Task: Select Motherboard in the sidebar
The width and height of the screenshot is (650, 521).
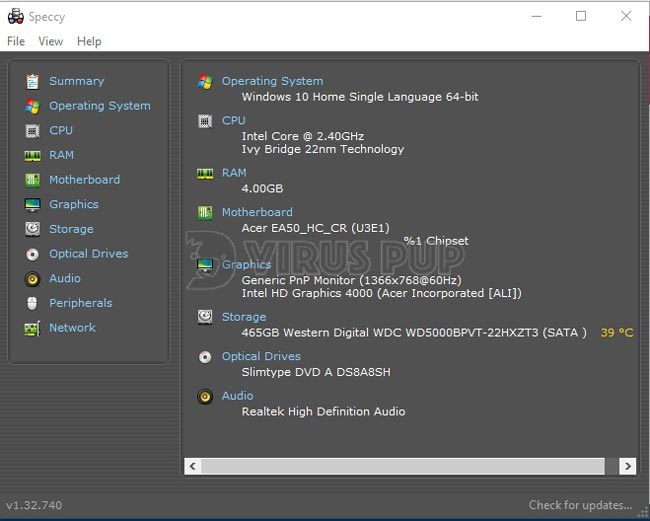Action: coord(85,179)
